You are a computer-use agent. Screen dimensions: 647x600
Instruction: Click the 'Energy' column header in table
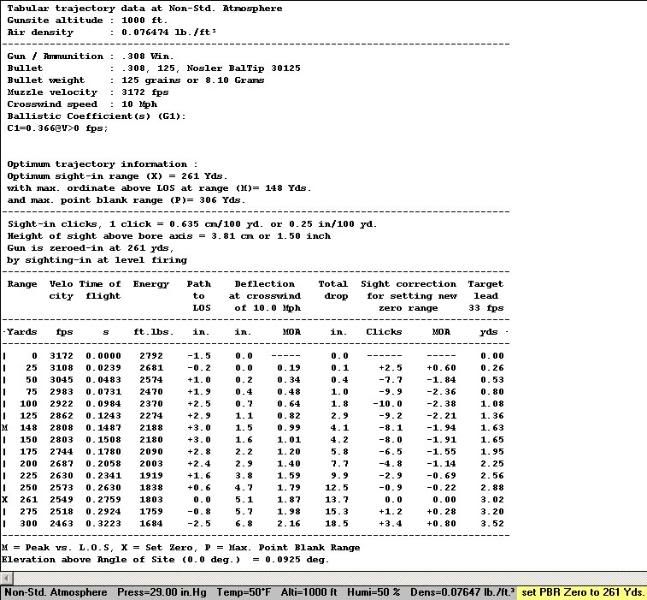[151, 284]
